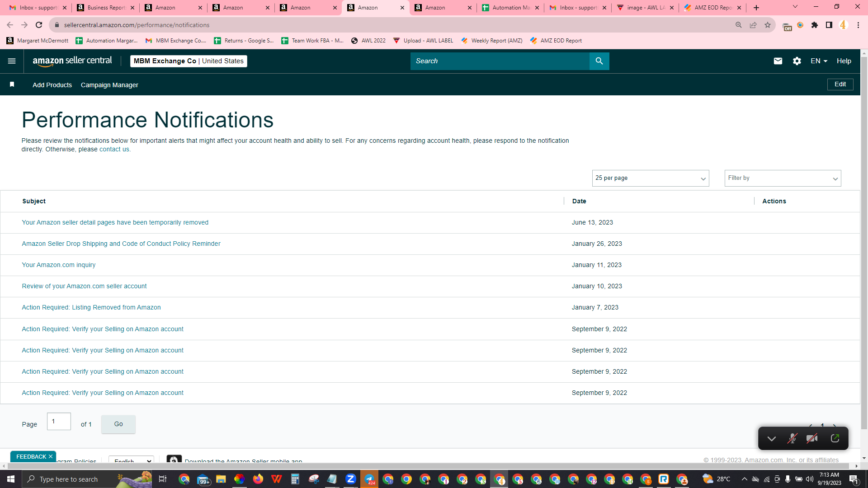
Task: Click the browser address bar URL
Action: (137, 25)
